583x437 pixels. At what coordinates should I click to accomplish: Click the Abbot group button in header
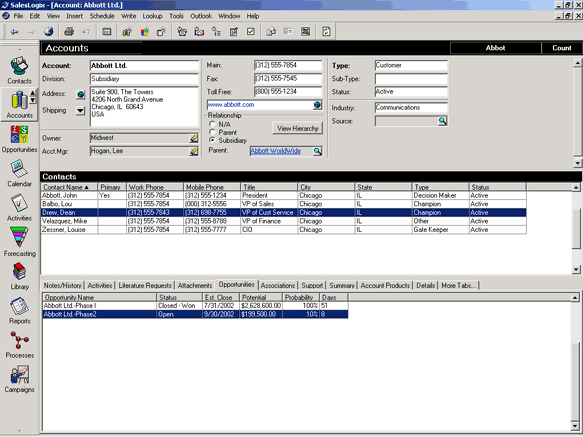coord(495,48)
